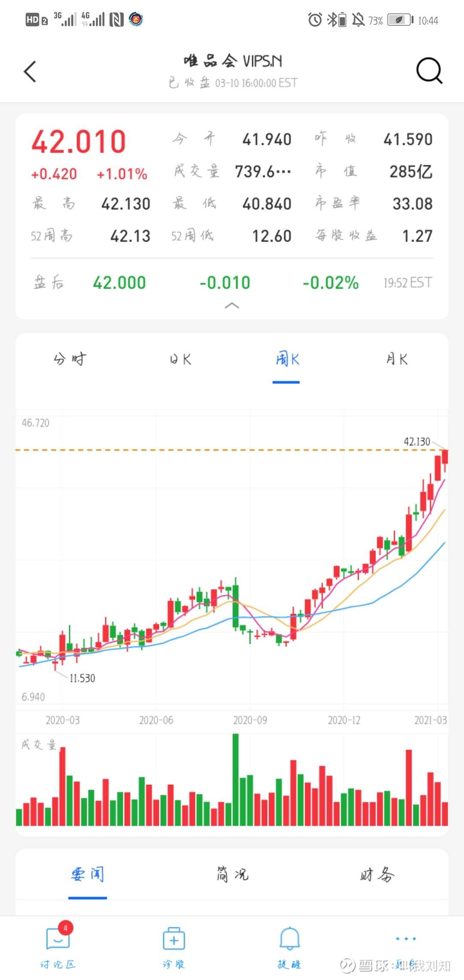Select the 周K weekly chart tab
Image resolution: width=464 pixels, height=980 pixels.
287,359
